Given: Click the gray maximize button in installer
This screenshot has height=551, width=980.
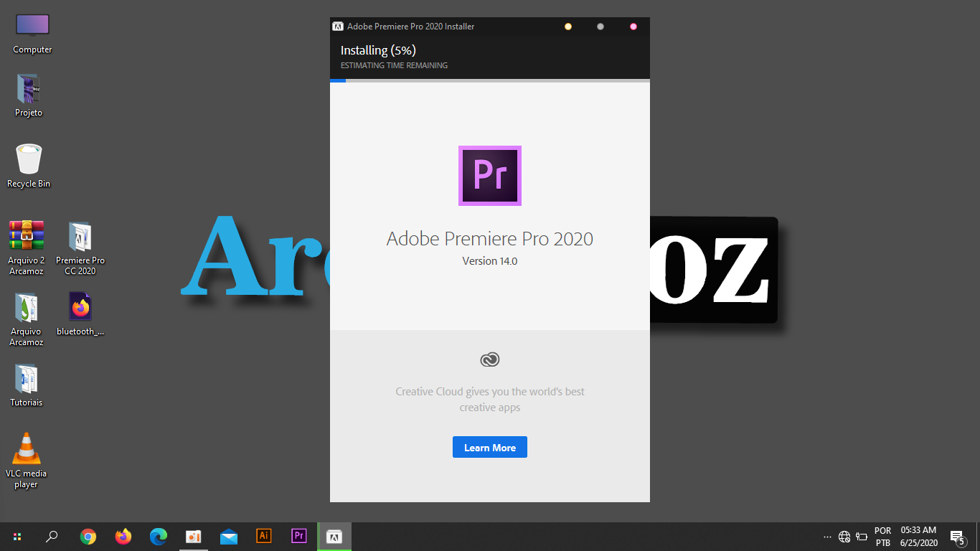Looking at the screenshot, I should click(600, 27).
